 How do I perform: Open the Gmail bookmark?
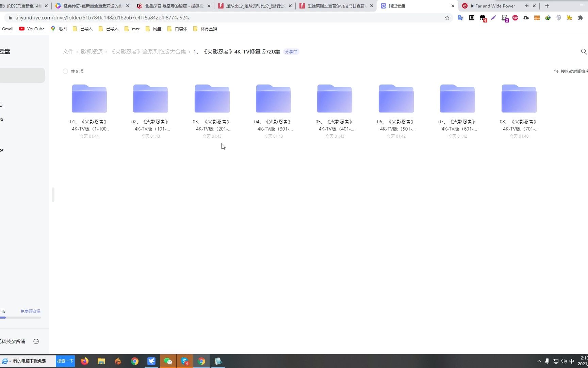[7, 29]
